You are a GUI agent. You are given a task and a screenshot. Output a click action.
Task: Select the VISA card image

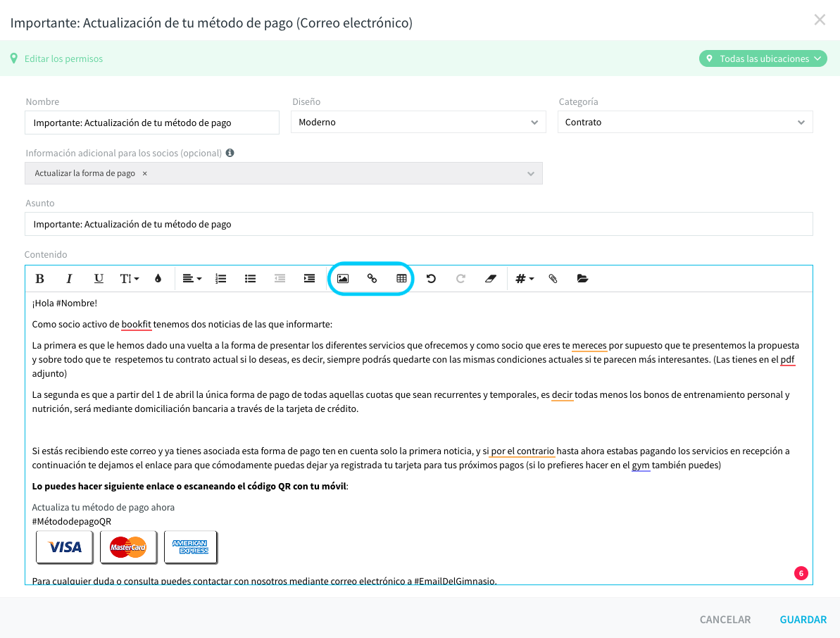65,547
